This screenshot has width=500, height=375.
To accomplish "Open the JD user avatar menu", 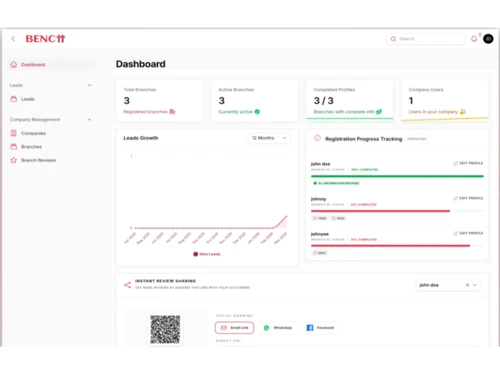I will (488, 39).
